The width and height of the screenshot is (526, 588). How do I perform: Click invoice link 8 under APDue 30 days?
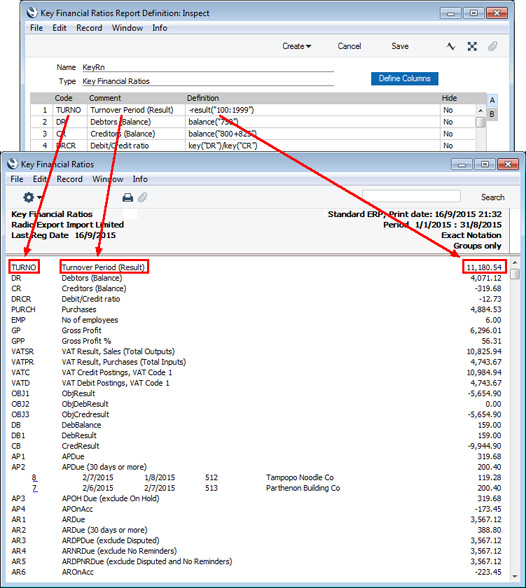point(34,477)
